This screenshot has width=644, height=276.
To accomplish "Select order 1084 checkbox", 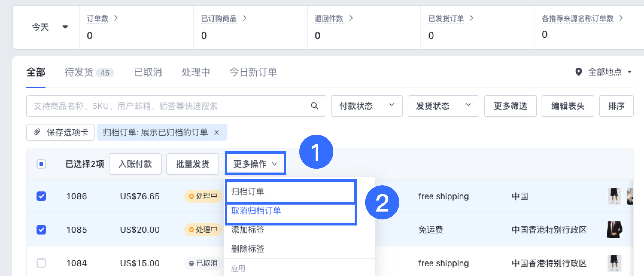I will coord(41,263).
